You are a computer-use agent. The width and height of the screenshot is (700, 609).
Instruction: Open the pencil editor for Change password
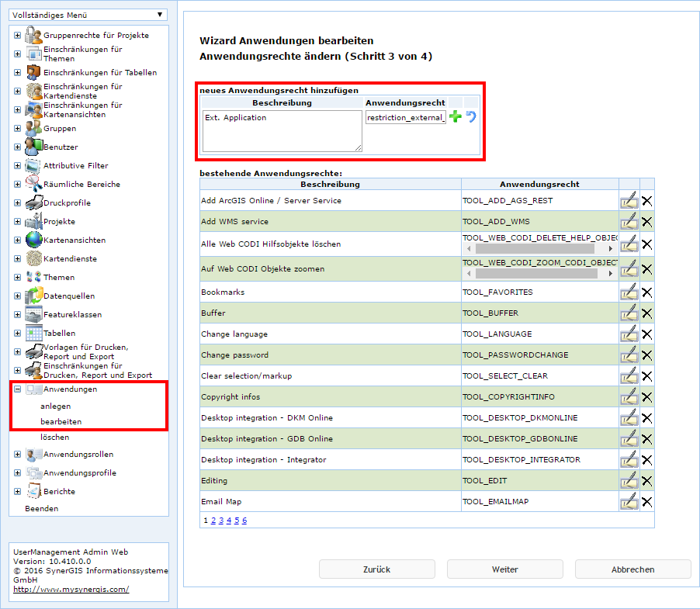pyautogui.click(x=629, y=355)
